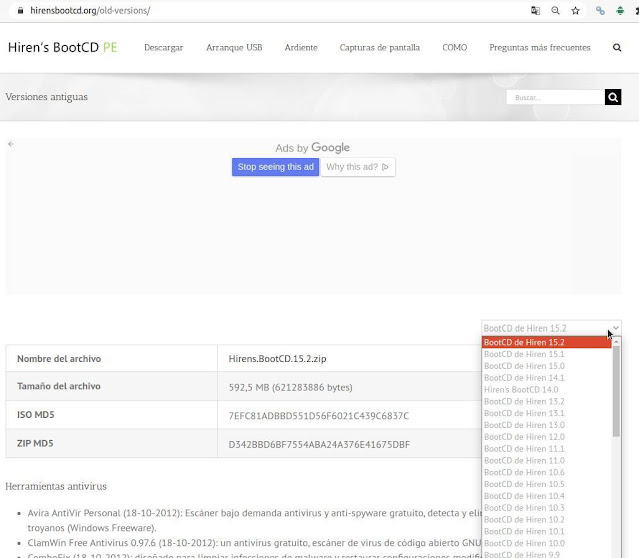
Task: Click the browser address bar URL
Action: click(x=90, y=11)
